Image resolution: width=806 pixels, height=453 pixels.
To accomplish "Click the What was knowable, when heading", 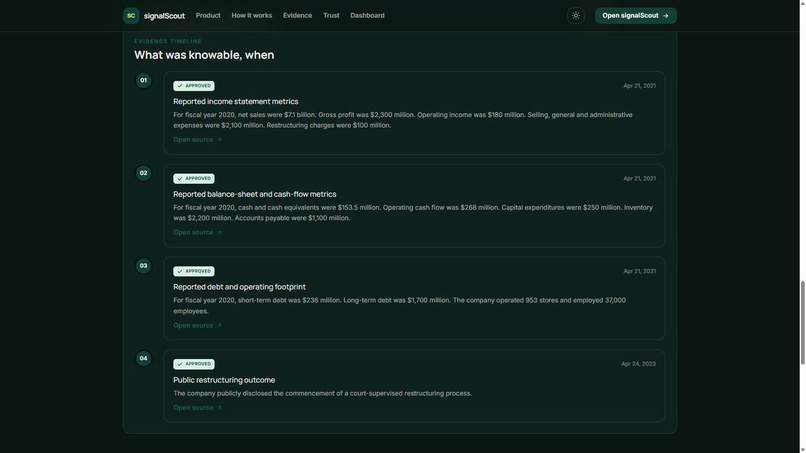I will [204, 55].
